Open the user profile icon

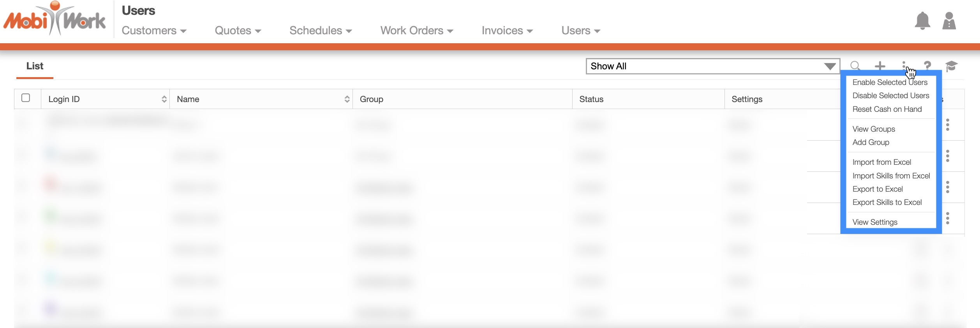(949, 21)
